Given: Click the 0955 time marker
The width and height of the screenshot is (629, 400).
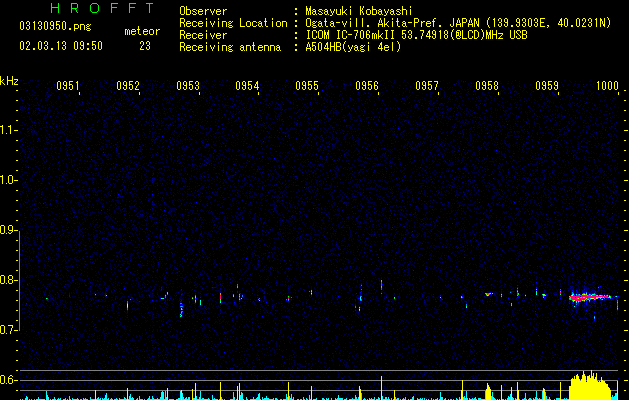Looking at the screenshot, I should 307,86.
